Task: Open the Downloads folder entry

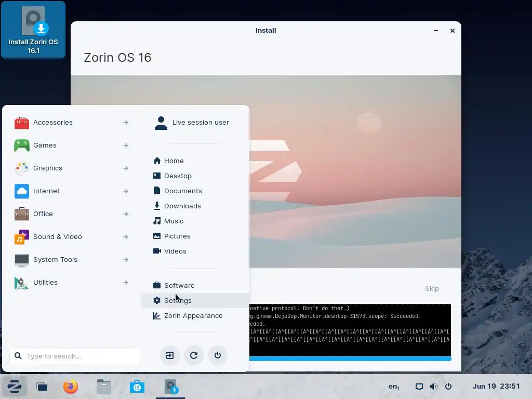Action: pyautogui.click(x=195, y=206)
